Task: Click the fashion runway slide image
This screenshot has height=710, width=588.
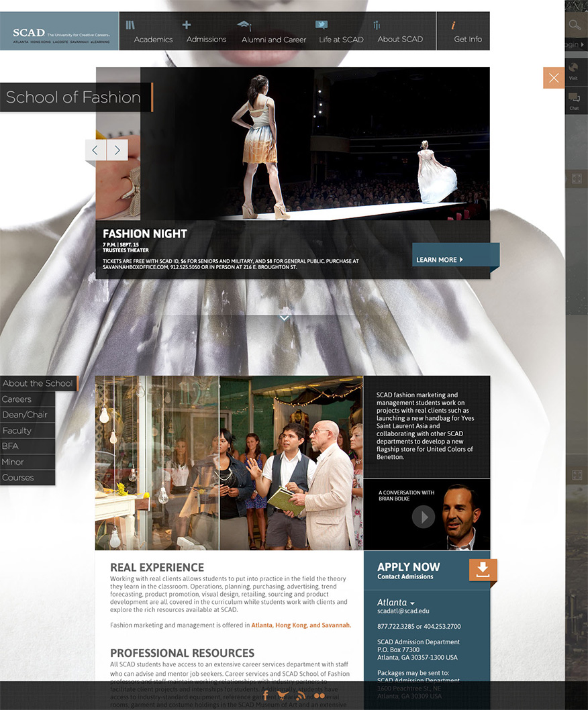Action: [x=315, y=144]
